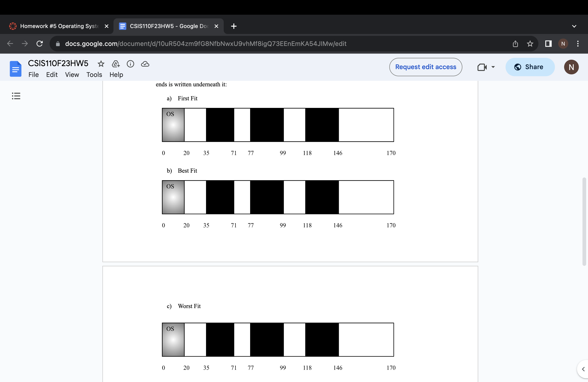The image size is (588, 382).
Task: Toggle the Chrome side panel
Action: (548, 44)
